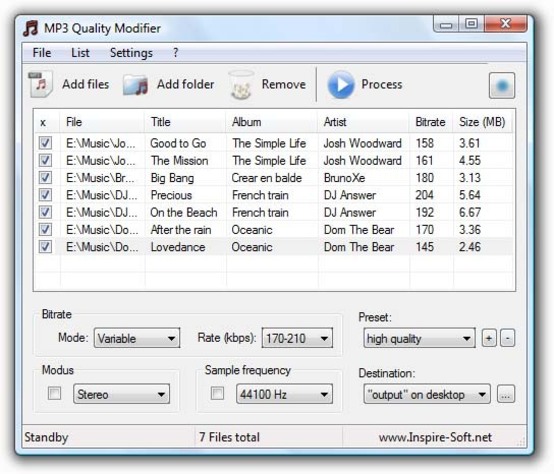
Task: Uncheck the Good to Go file checkbox
Action: (45, 143)
